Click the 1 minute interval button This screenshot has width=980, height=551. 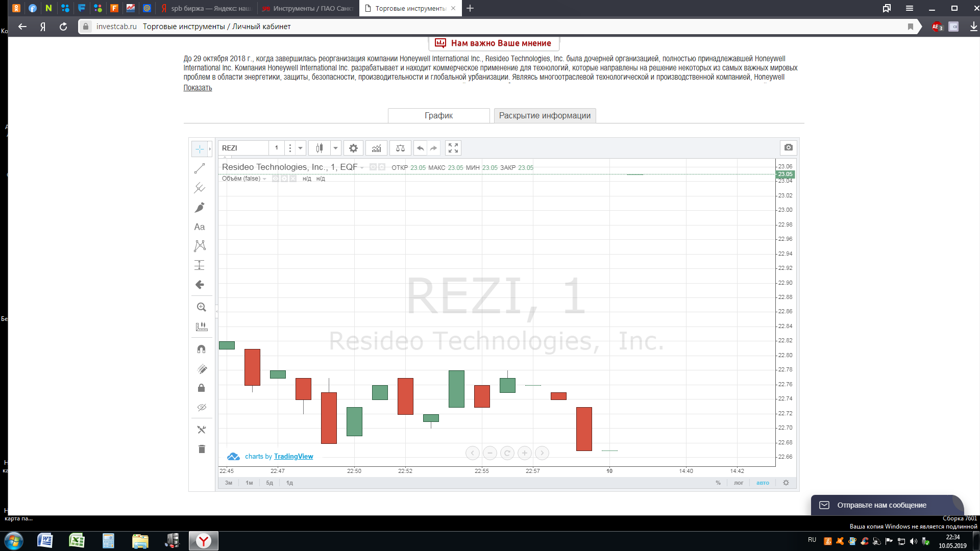(x=277, y=148)
